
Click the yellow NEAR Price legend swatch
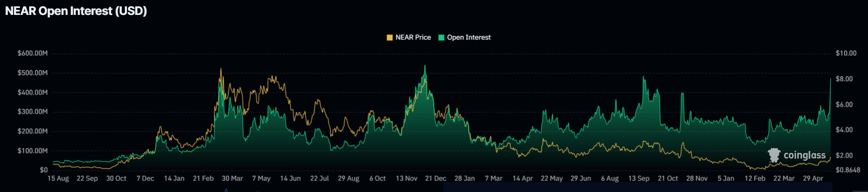coord(390,37)
